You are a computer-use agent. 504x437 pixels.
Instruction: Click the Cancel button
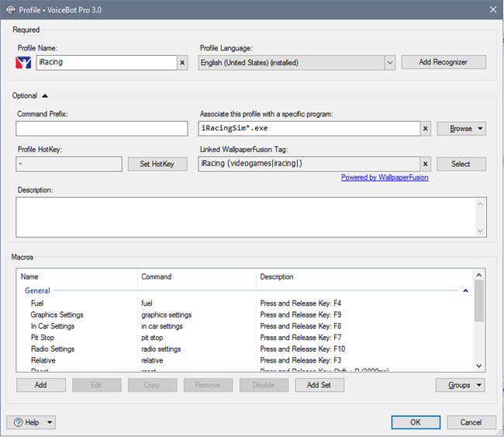pos(471,422)
